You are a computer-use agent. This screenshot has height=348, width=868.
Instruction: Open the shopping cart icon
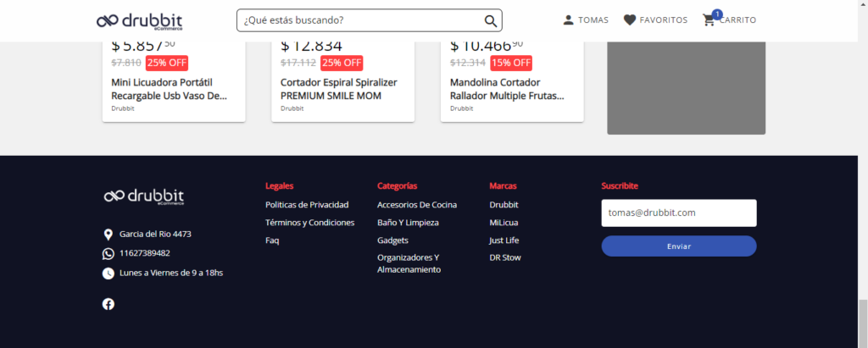coord(709,20)
